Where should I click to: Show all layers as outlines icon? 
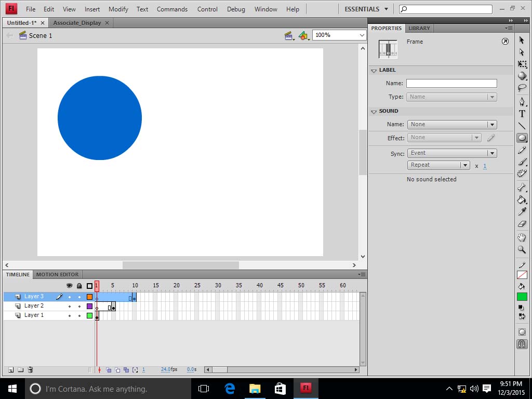pos(89,286)
